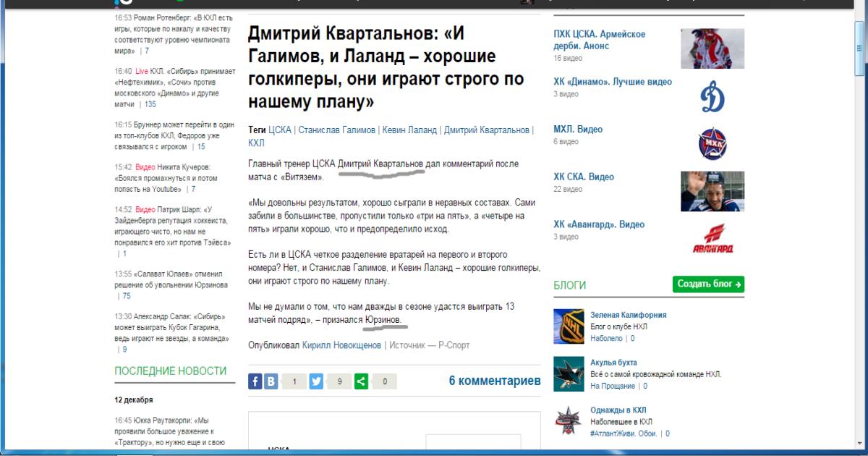Click the 'Создать блог' button
Screen dimensions: 868x456
point(708,284)
